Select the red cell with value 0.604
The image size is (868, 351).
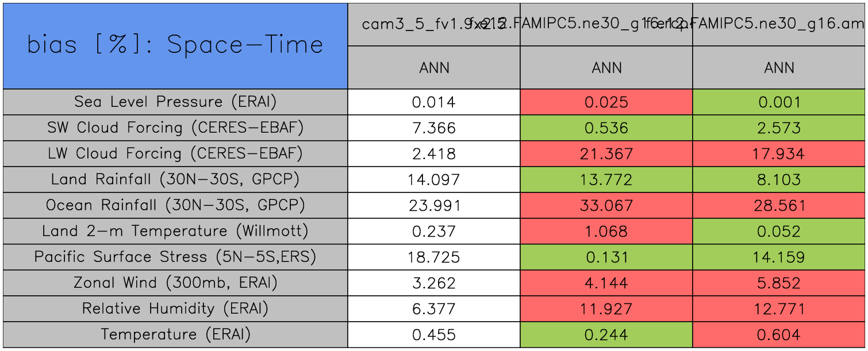pos(779,335)
